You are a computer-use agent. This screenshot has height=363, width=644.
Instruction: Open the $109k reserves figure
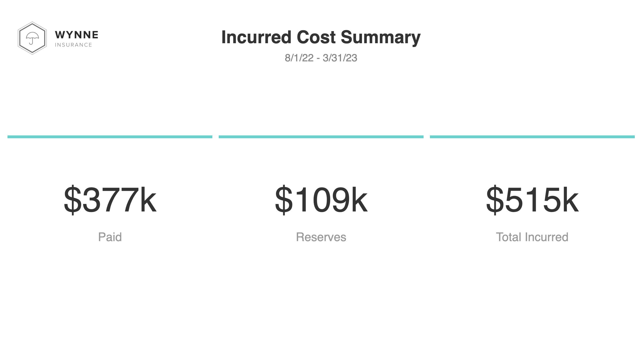coord(321,199)
